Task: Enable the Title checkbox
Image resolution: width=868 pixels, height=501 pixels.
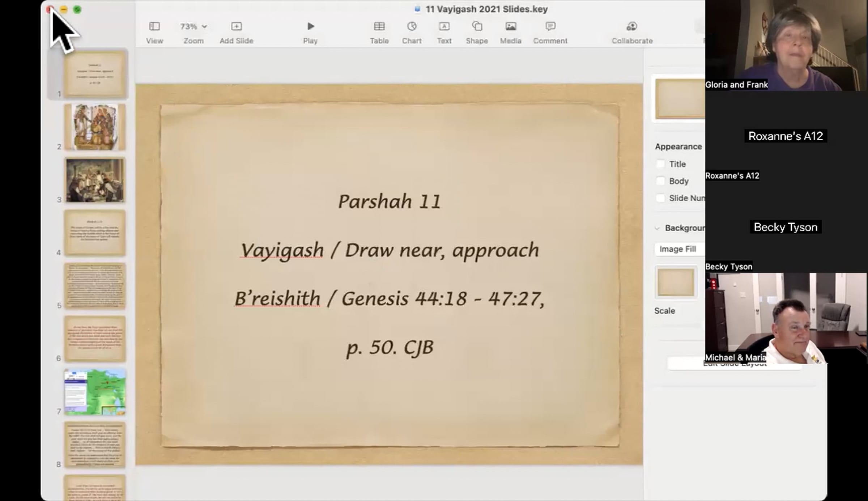Action: (x=660, y=164)
